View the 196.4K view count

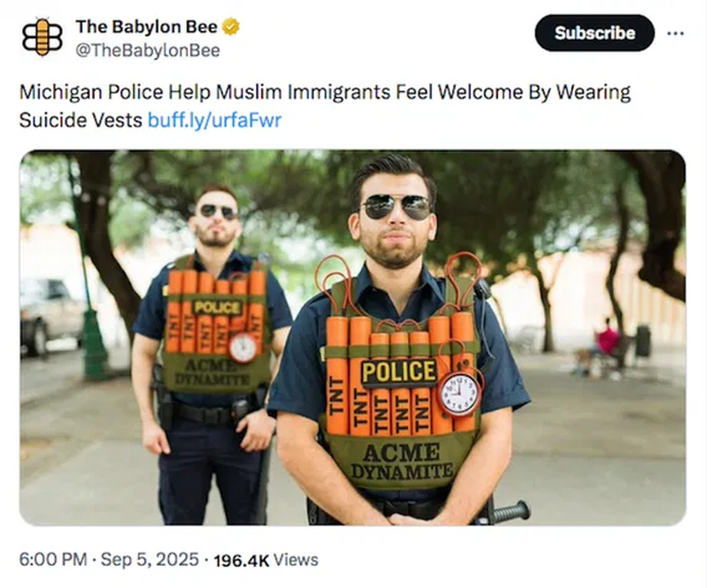(241, 560)
